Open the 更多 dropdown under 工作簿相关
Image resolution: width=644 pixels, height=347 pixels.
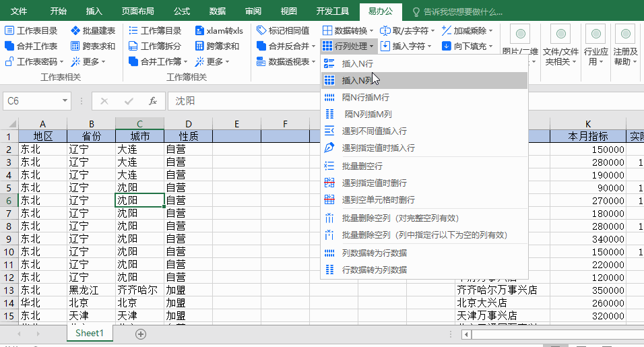click(212, 61)
